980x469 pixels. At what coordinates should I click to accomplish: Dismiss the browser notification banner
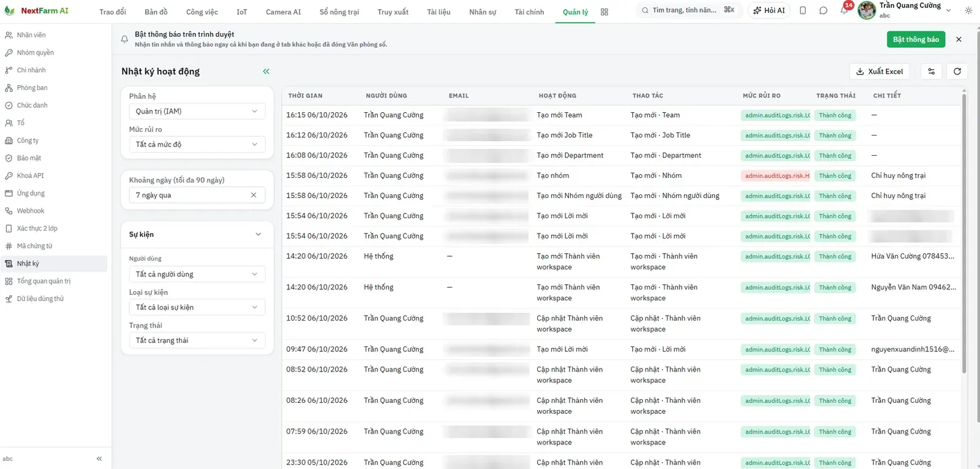[959, 39]
